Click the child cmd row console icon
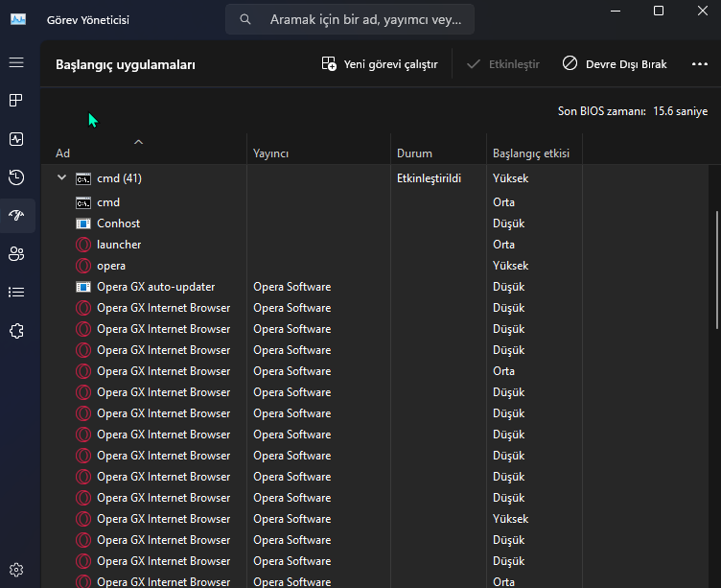The height and width of the screenshot is (588, 721). pos(83,202)
